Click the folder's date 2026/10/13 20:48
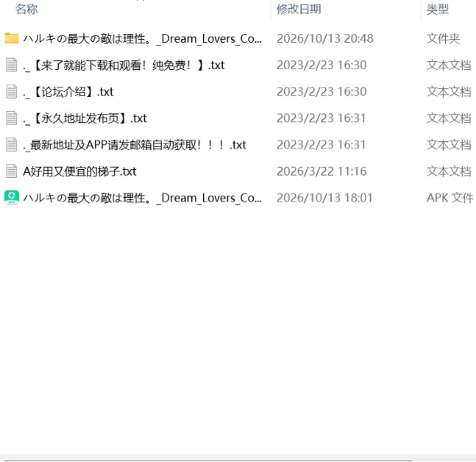The height and width of the screenshot is (462, 476). point(325,39)
